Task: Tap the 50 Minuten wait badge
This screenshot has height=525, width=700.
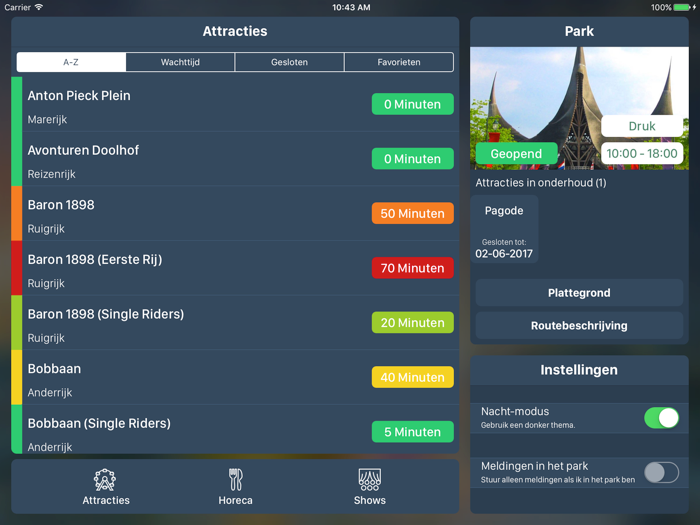Action: coord(412,213)
